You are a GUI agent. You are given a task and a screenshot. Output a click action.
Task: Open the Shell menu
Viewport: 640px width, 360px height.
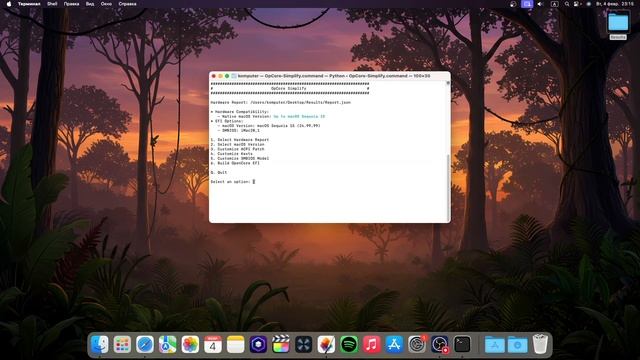point(52,4)
